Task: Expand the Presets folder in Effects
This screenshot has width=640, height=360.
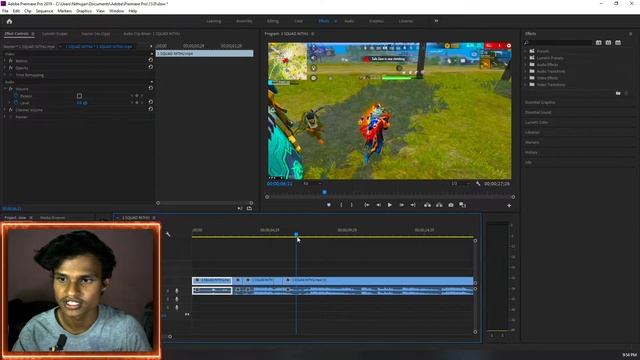Action: (x=526, y=51)
